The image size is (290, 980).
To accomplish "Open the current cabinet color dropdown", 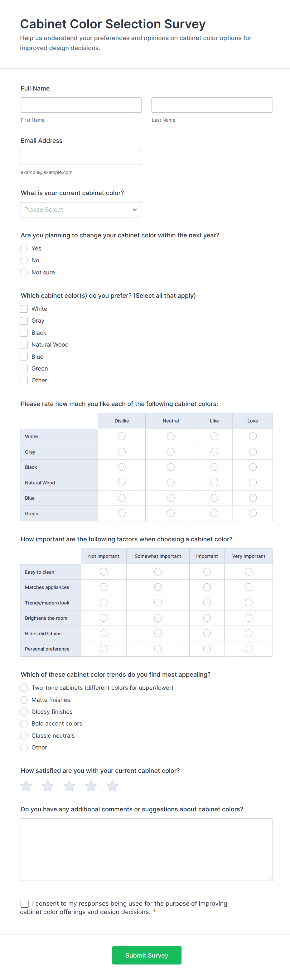I will (80, 209).
